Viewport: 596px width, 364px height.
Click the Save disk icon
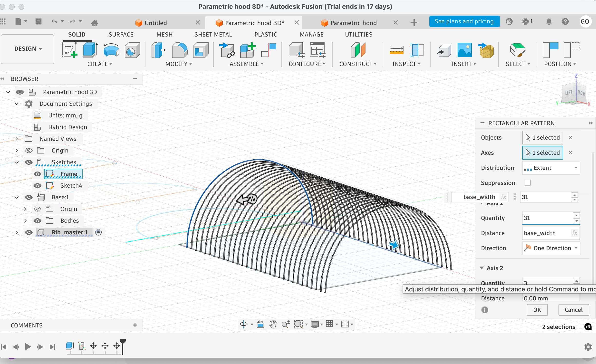38,22
